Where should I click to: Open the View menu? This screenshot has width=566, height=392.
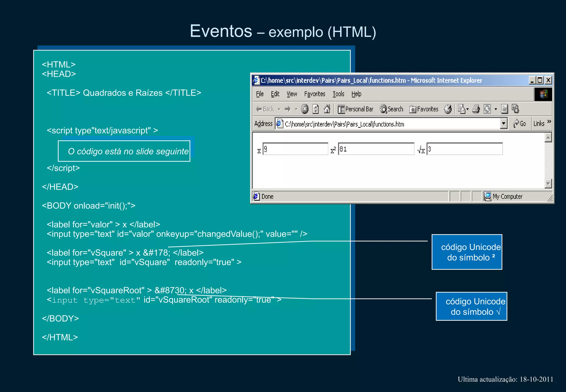pos(292,94)
